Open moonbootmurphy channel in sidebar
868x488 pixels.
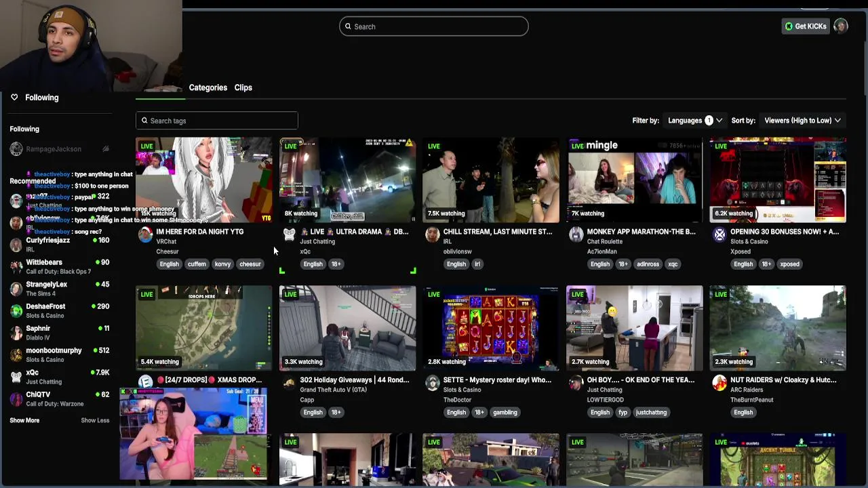[x=60, y=354]
